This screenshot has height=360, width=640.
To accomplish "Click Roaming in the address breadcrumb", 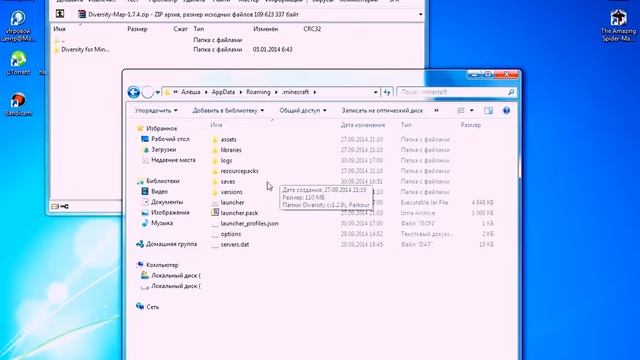I will 258,92.
